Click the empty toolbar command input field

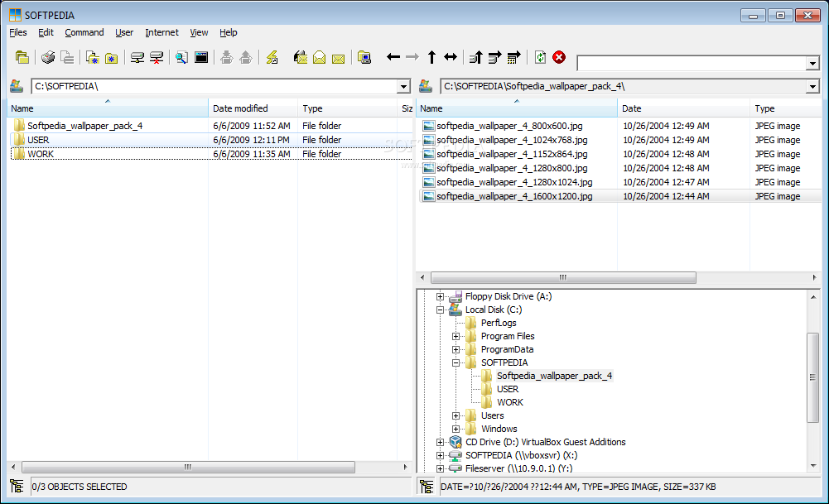coord(692,64)
